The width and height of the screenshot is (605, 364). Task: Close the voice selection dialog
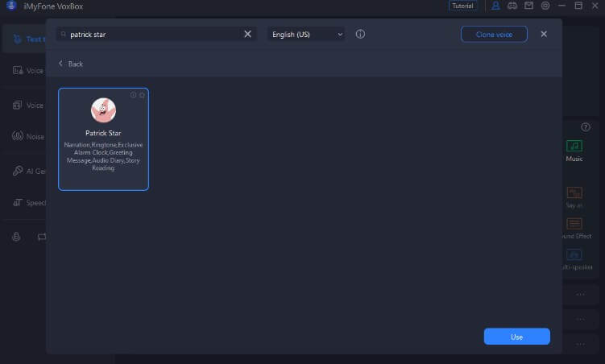tap(544, 34)
